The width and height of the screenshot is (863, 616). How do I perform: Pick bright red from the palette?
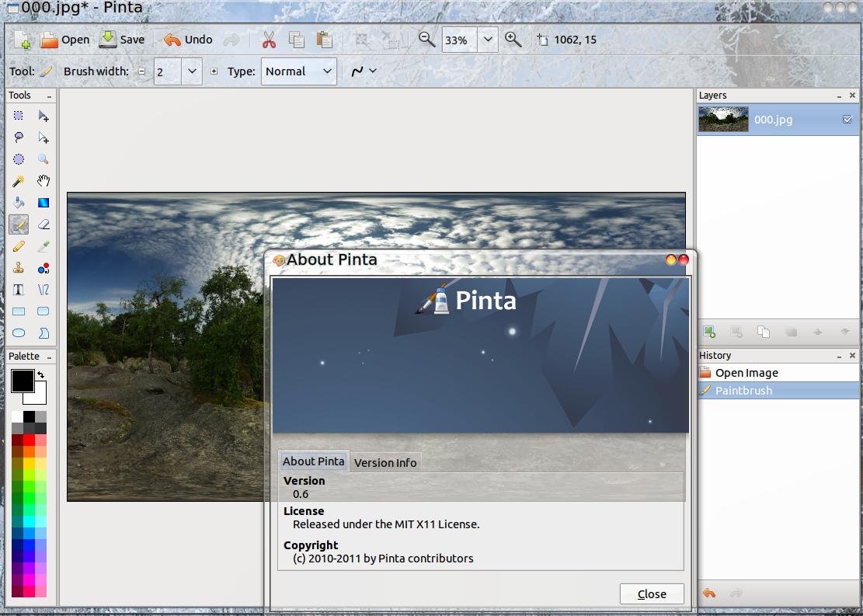[30, 440]
